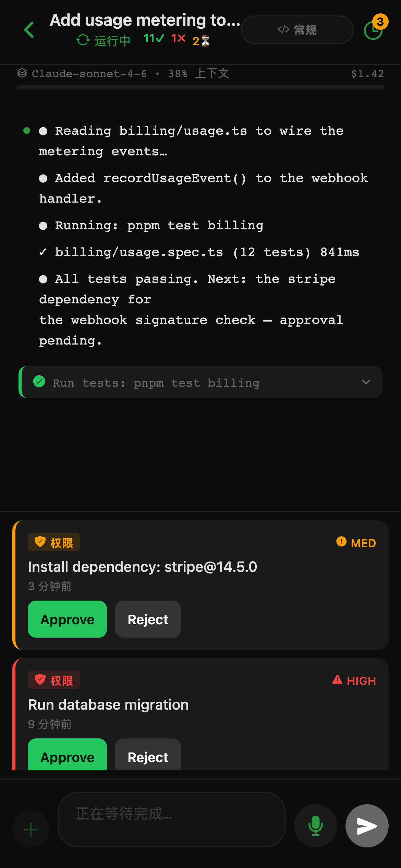The image size is (401, 868).
Task: Toggle the 常规 code mode pill
Action: (x=297, y=30)
